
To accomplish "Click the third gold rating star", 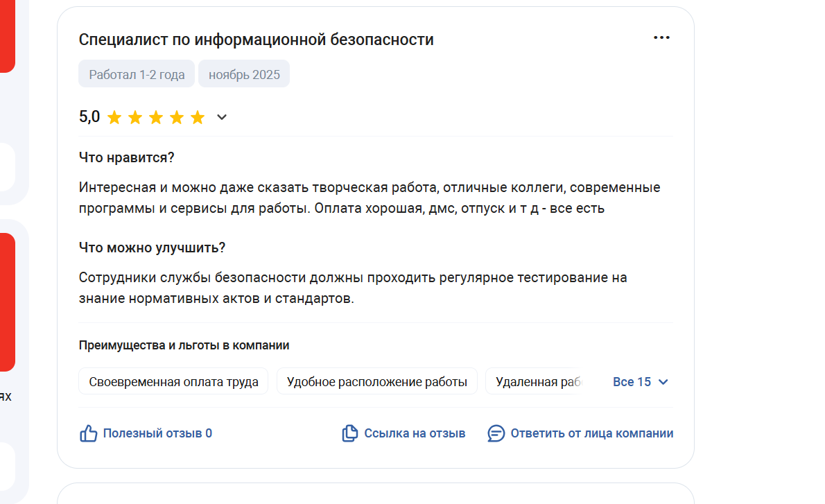I will [156, 118].
